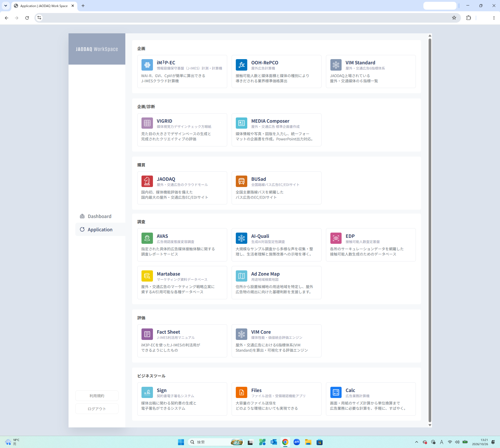Click the ログアウト button
500x448 pixels.
tap(97, 409)
